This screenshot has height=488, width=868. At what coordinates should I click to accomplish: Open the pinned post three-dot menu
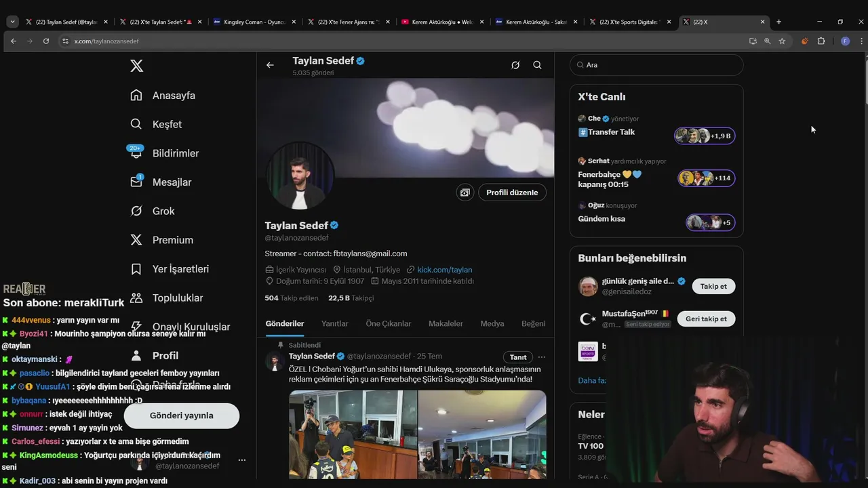click(x=541, y=357)
